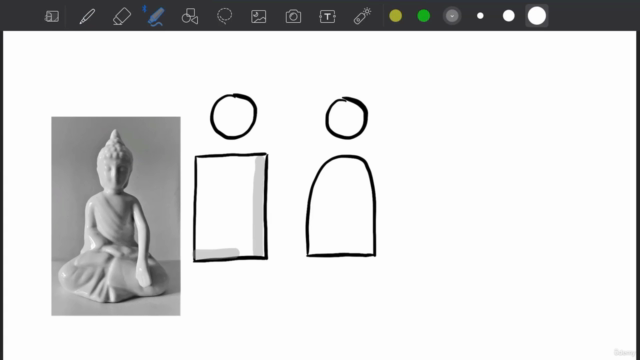Viewport: 640px width, 360px height.
Task: Select the read-only mode icon
Action: pos(52,16)
